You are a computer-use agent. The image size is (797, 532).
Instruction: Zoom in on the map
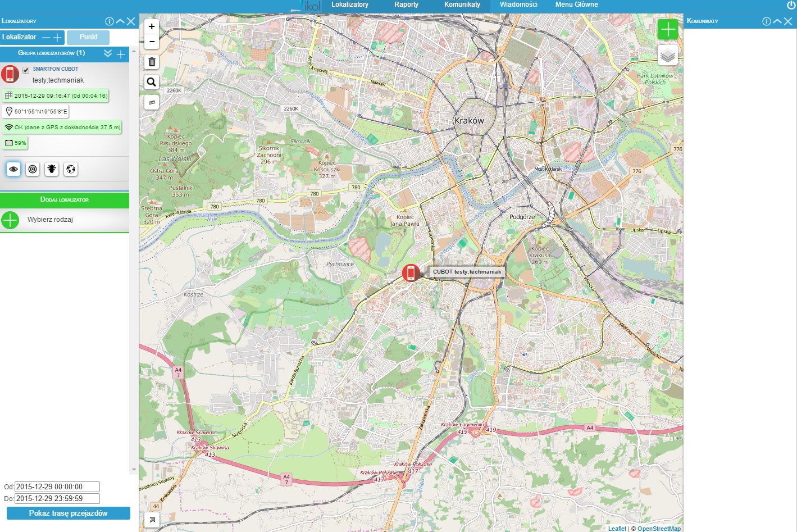152,26
